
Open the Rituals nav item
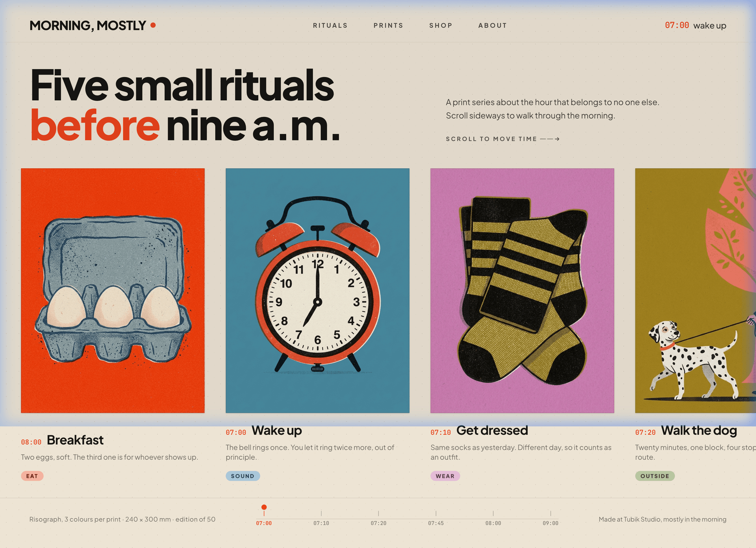tap(330, 26)
